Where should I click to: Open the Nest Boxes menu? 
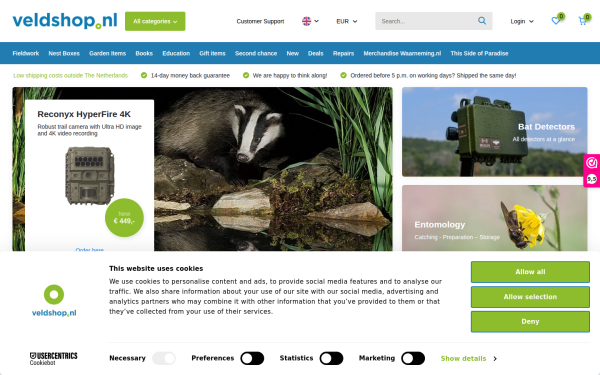[64, 53]
